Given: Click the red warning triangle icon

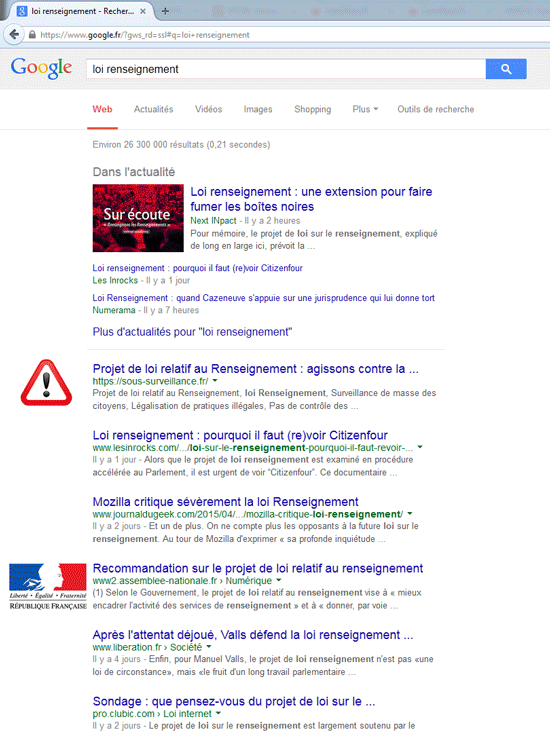Looking at the screenshot, I should [46, 382].
